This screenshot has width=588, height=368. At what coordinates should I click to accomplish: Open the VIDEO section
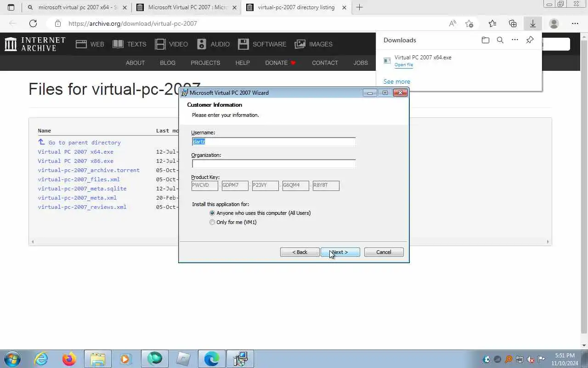[171, 44]
